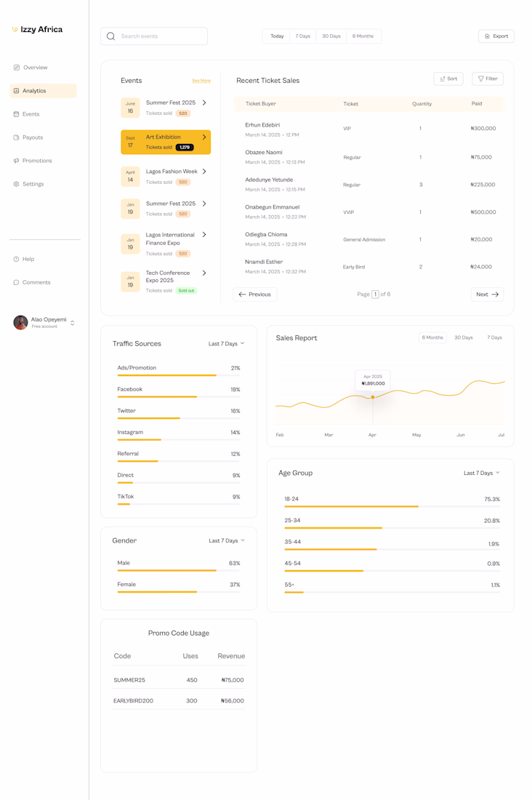Click Alao Opeyemi profile avatar
Screen dimensions: 532x800
pos(20,322)
